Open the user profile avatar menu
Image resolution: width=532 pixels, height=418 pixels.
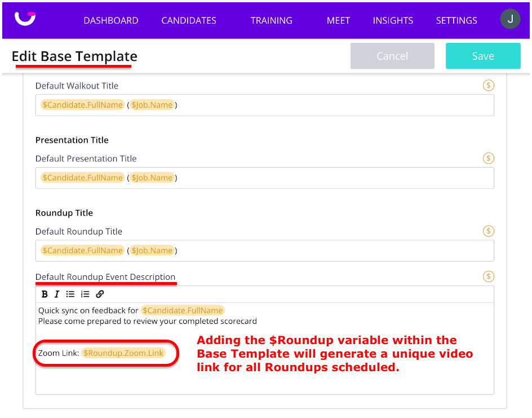coord(510,19)
